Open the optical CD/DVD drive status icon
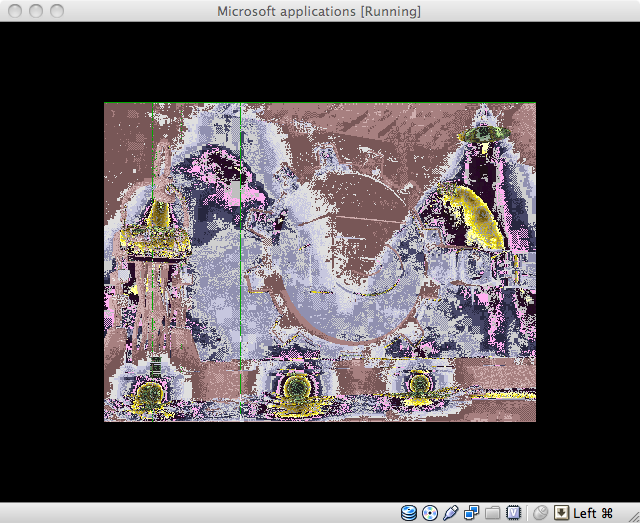This screenshot has width=640, height=523. tap(430, 512)
